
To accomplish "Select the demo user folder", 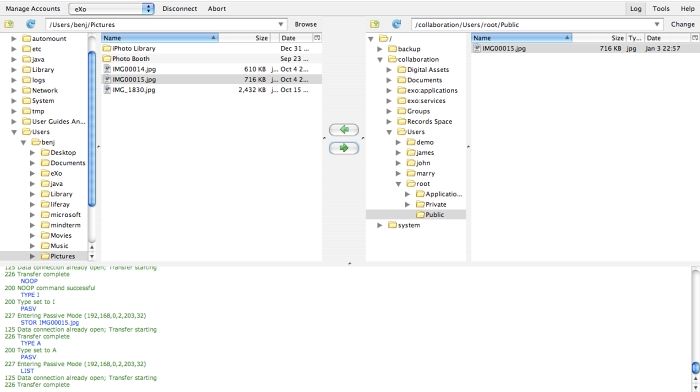I will tap(421, 142).
